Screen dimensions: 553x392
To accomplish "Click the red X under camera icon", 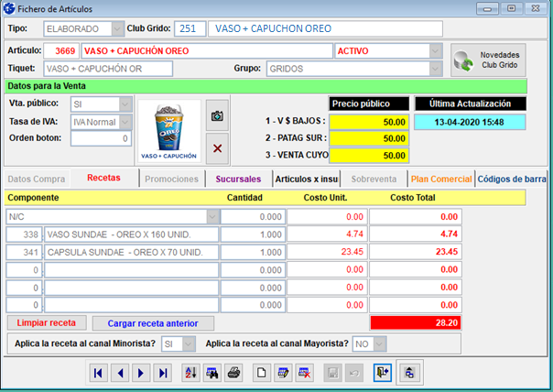I will coord(217,147).
